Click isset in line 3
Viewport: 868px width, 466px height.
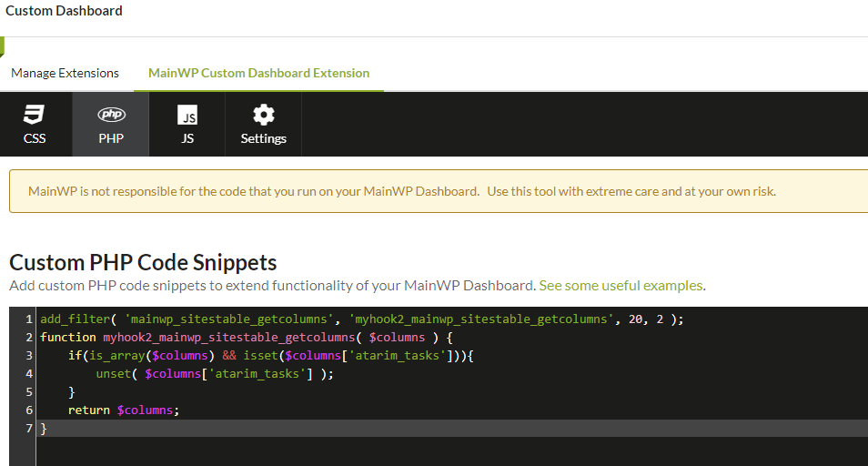(260, 356)
